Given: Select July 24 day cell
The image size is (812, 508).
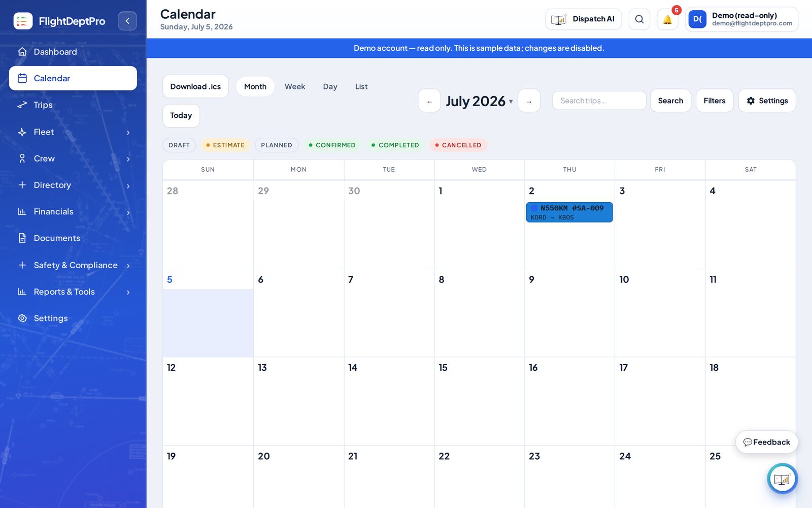Looking at the screenshot, I should click(660, 477).
